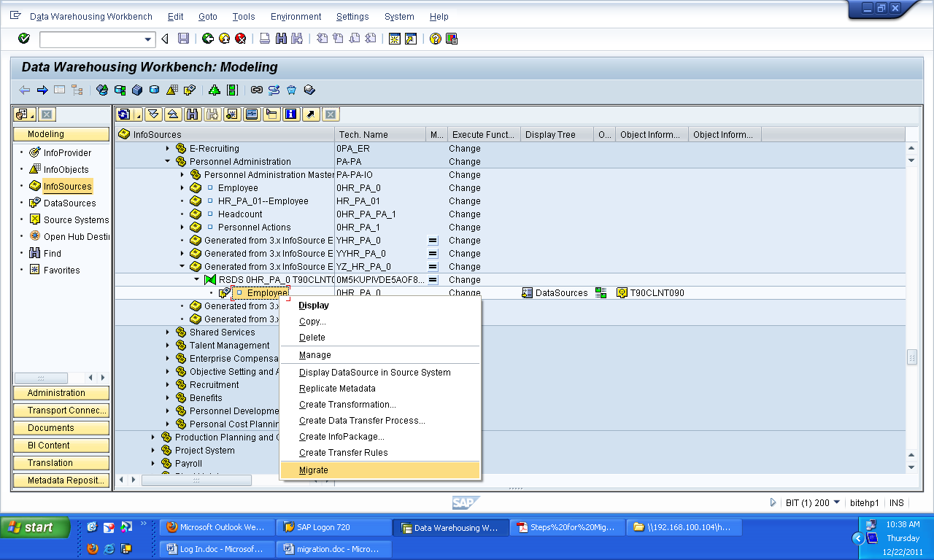The width and height of the screenshot is (934, 560).
Task: Expand the Project System node
Action: click(153, 451)
